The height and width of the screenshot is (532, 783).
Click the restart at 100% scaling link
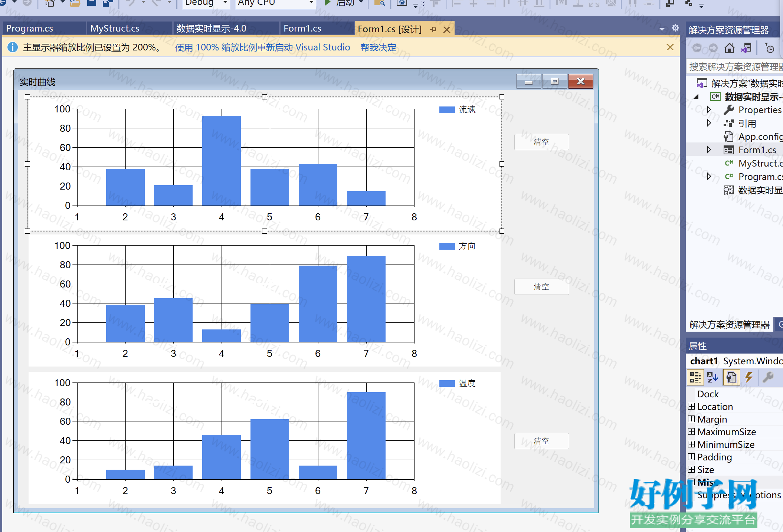coord(262,47)
